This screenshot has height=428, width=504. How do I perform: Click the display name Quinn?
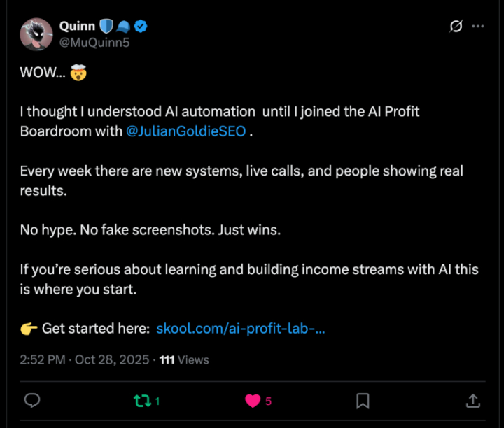[x=77, y=27]
